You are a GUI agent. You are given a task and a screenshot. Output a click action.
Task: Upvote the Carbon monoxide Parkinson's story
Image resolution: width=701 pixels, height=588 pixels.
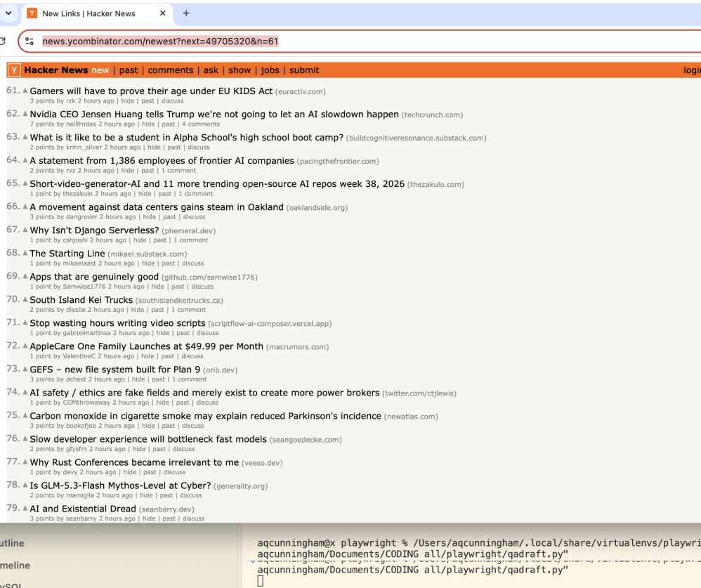pos(25,416)
